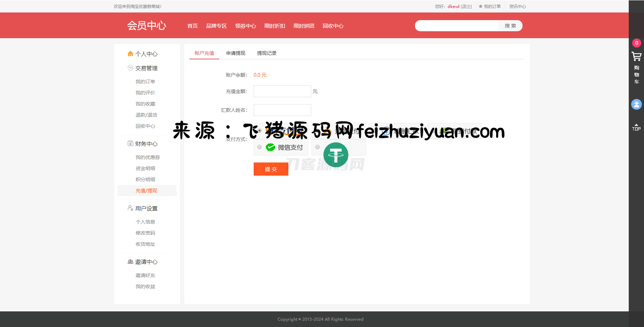
Task: Switch to the 申请提现 tab
Action: tap(236, 53)
